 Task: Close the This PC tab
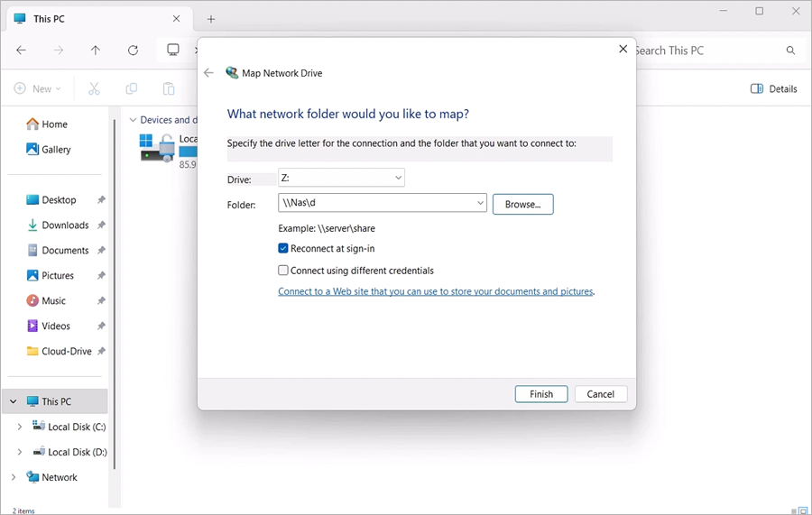176,19
